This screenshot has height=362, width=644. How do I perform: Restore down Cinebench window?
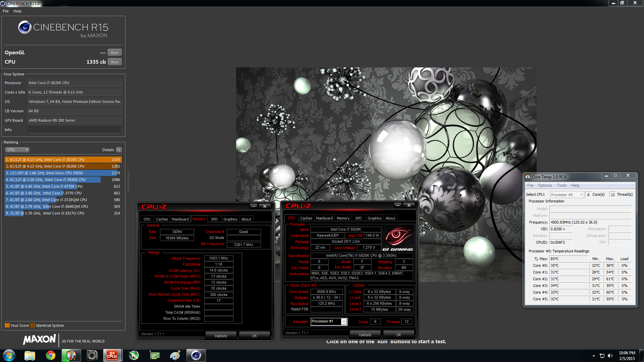pos(622,3)
